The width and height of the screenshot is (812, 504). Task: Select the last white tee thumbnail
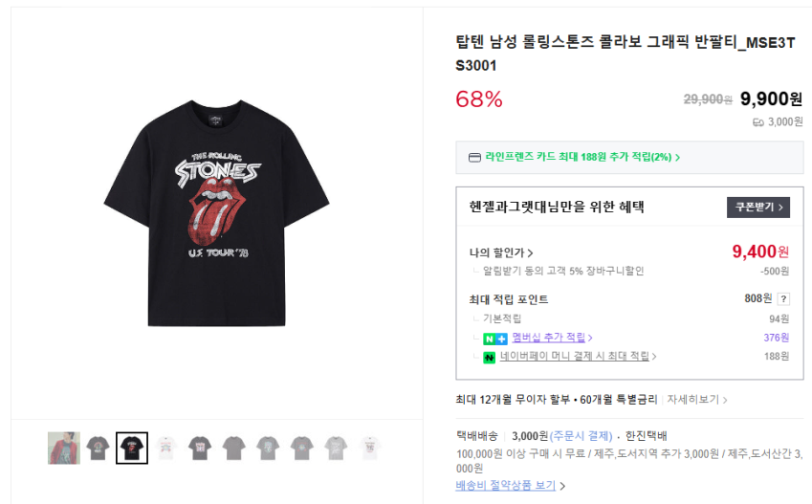tap(369, 448)
